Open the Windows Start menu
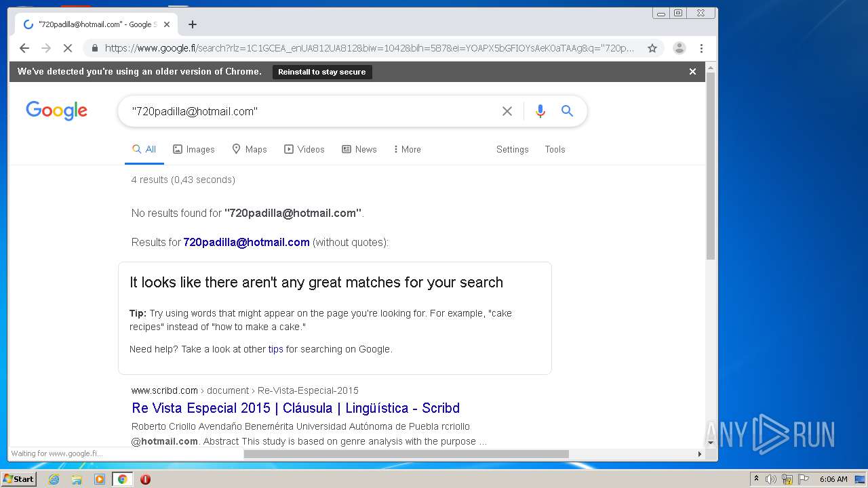This screenshot has height=488, width=868. (x=19, y=479)
